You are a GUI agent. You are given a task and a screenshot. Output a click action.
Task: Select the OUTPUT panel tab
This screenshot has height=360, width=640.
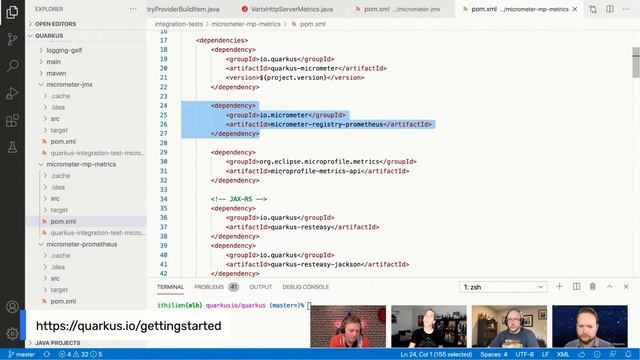tap(260, 287)
